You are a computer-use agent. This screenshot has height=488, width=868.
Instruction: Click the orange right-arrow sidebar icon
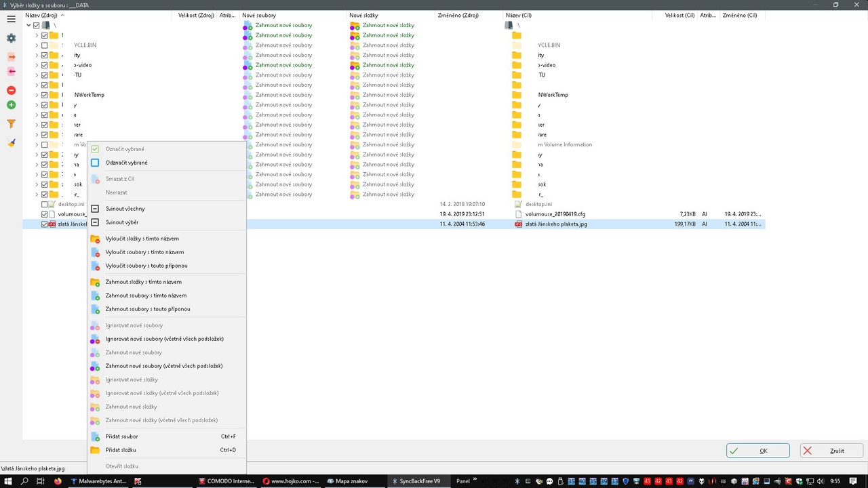point(11,57)
